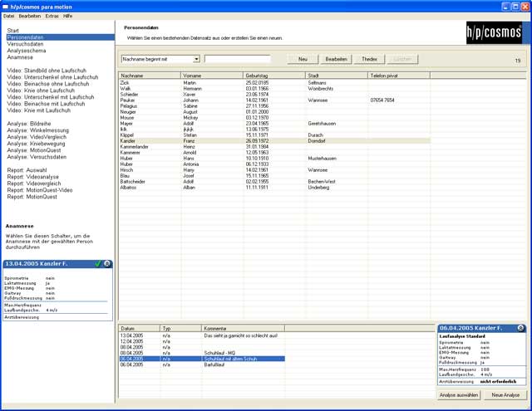Select the Kanzler Franz row
Image resolution: width=532 pixels, height=411 pixels.
click(x=274, y=141)
